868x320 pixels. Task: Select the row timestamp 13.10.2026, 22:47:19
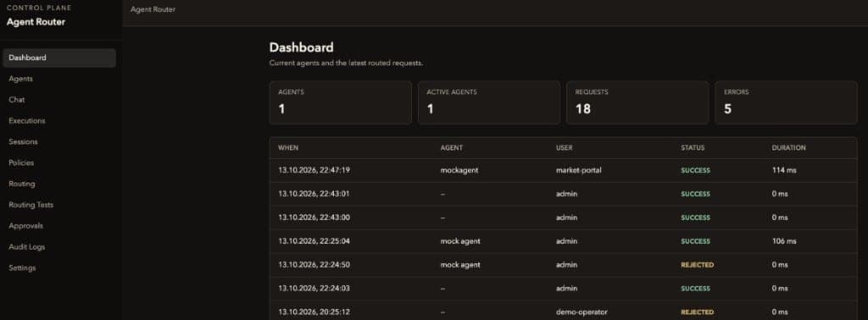pyautogui.click(x=314, y=171)
